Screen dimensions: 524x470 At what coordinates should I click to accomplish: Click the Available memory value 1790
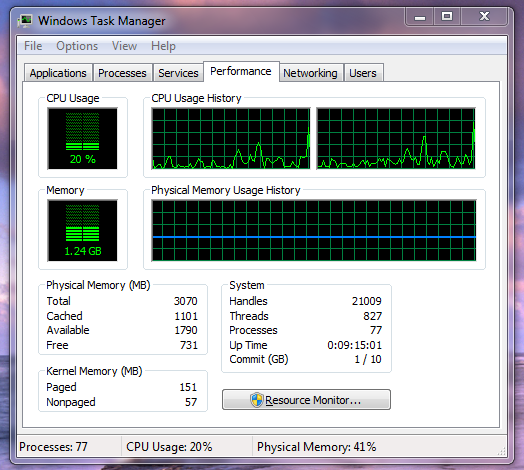point(186,330)
